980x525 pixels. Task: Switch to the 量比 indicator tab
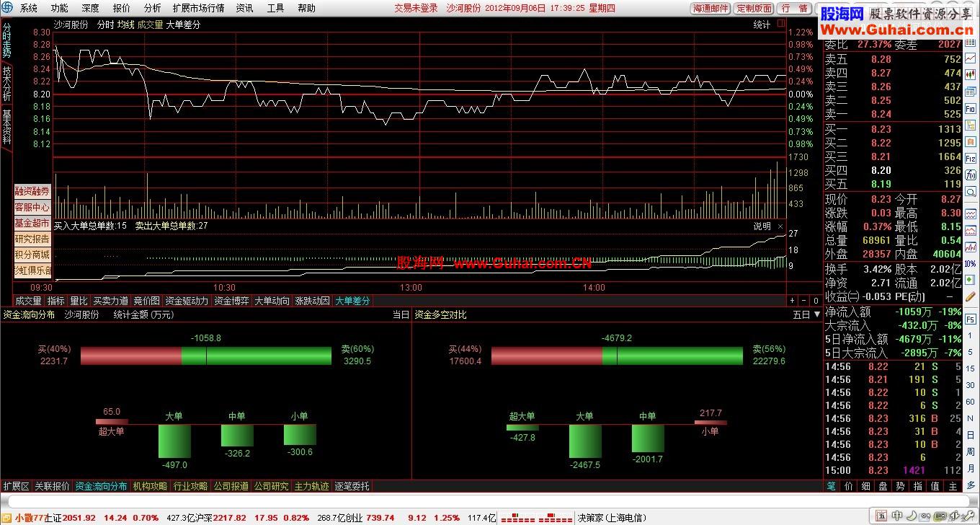coord(78,301)
